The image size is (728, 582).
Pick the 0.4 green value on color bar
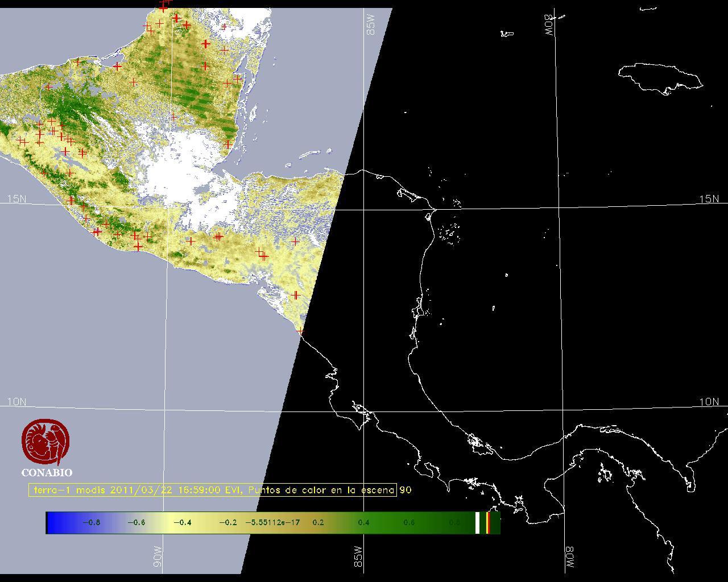pyautogui.click(x=363, y=522)
